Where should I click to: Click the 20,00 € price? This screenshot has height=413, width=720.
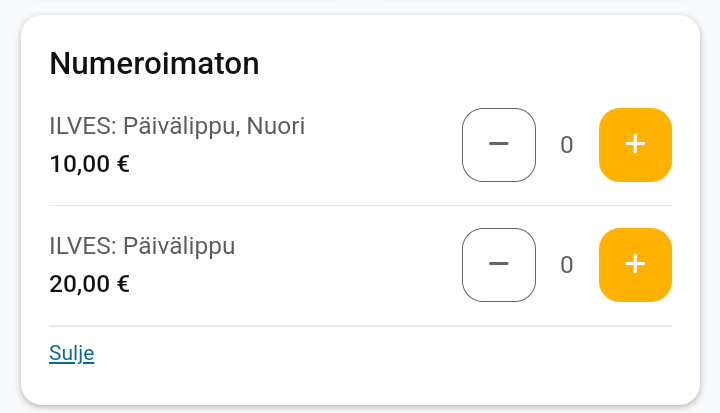tap(89, 284)
